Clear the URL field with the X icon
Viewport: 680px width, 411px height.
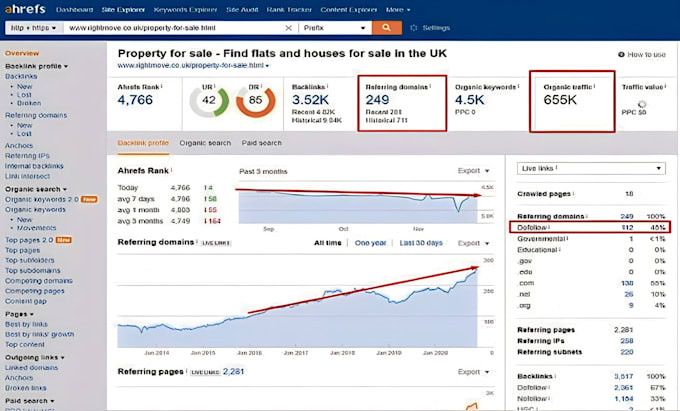click(288, 28)
